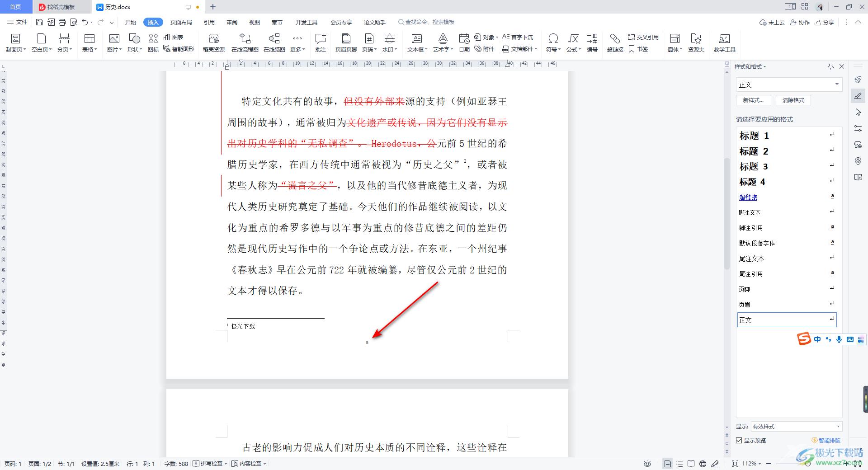This screenshot has width=868, height=470.
Task: Insert an attachment (附件)
Action: [x=484, y=49]
